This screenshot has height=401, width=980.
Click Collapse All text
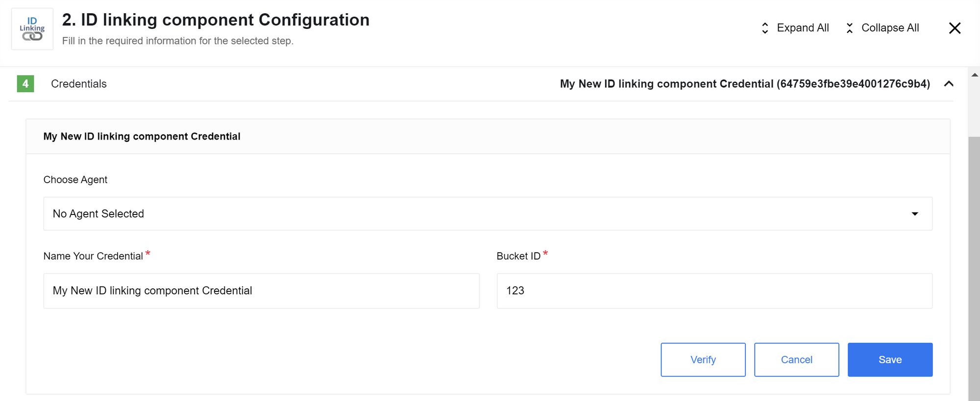(890, 28)
